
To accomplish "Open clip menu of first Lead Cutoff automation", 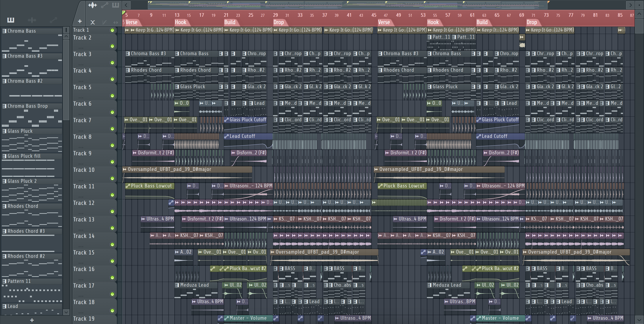I will 227,136.
